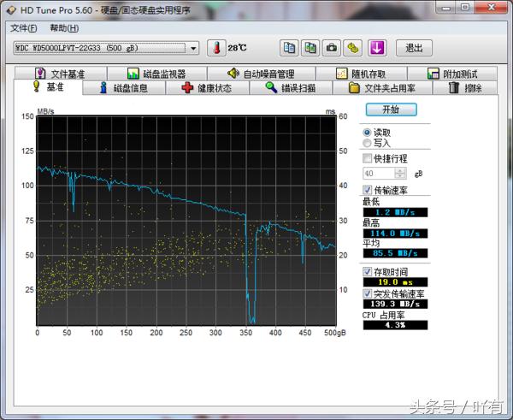Viewport: 513px width, 420px height.
Task: Click the 开始 start button
Action: coord(391,109)
